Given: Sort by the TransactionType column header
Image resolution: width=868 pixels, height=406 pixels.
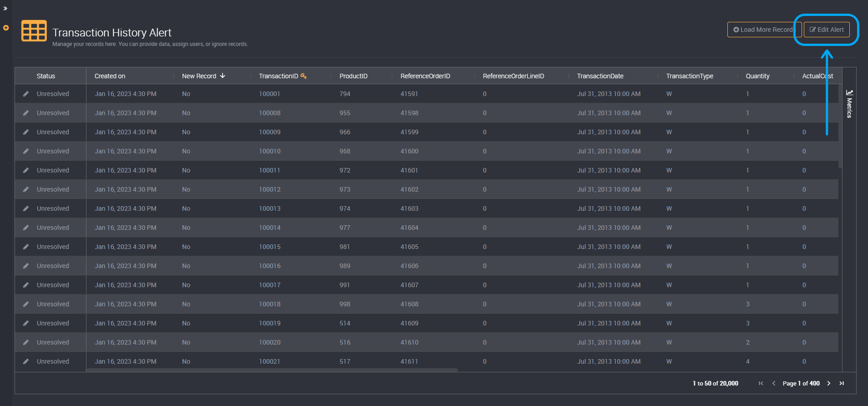Looking at the screenshot, I should (x=690, y=76).
